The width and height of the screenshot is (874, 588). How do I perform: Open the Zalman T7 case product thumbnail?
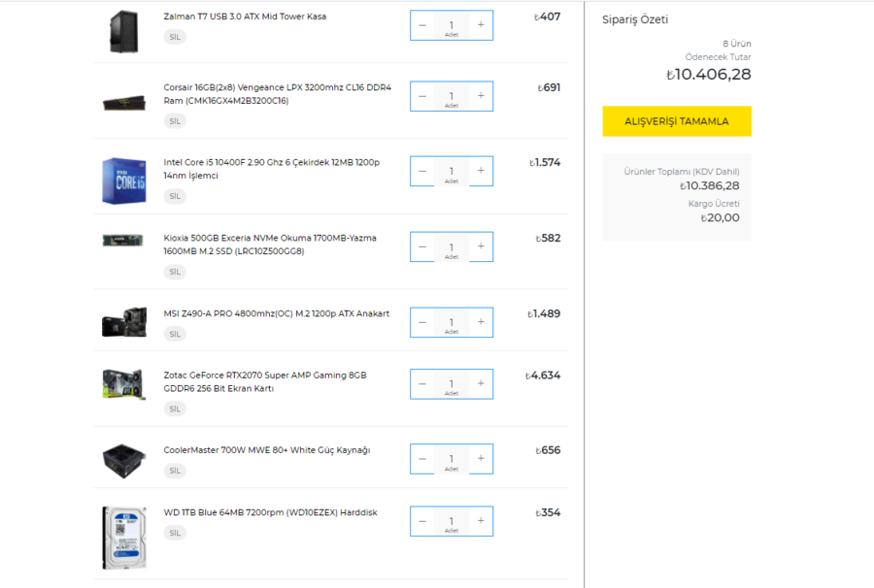coord(123,32)
